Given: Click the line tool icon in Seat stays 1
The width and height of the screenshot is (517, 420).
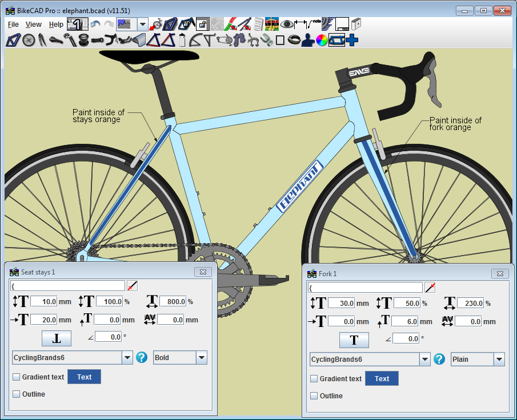Looking at the screenshot, I should click(132, 285).
